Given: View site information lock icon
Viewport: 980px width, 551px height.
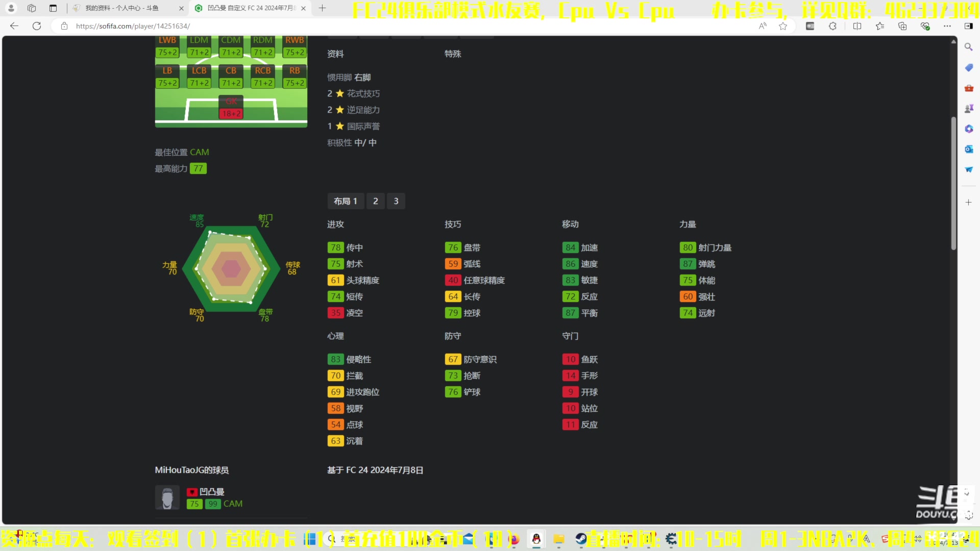Looking at the screenshot, I should coord(64,26).
